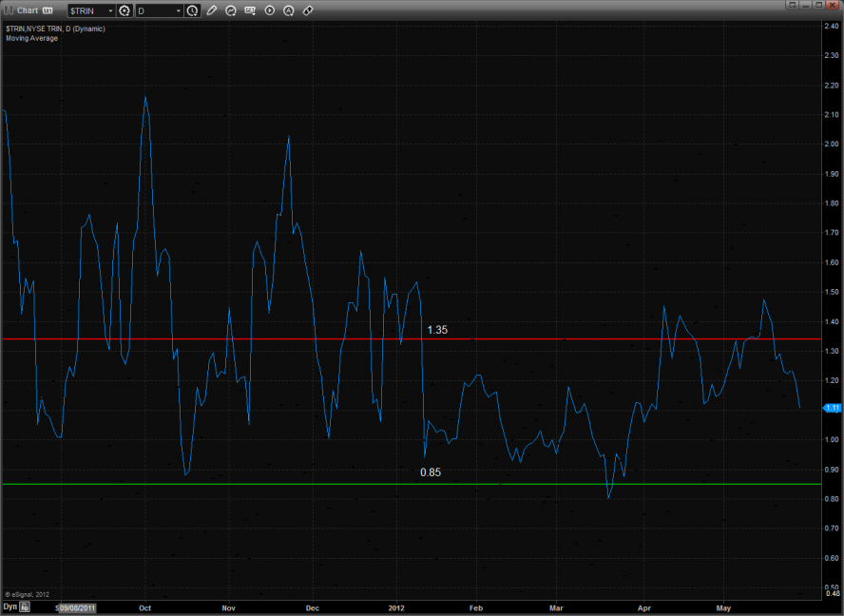Maximize the chart window
The height and width of the screenshot is (616, 844).
pos(820,6)
